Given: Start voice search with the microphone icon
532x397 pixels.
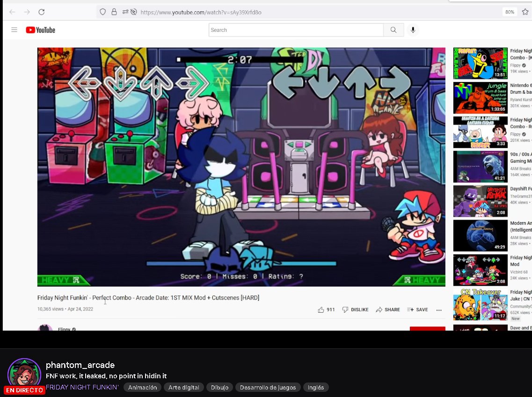Looking at the screenshot, I should click(413, 30).
